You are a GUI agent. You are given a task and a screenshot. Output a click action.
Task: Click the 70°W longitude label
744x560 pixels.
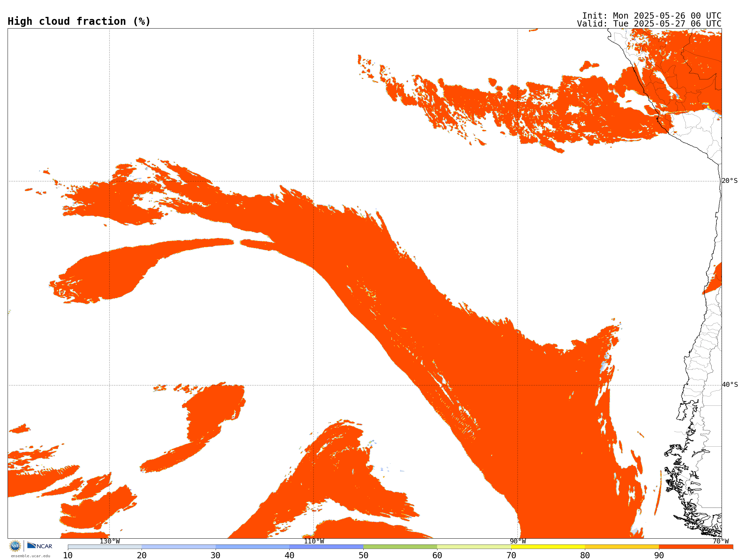721,541
